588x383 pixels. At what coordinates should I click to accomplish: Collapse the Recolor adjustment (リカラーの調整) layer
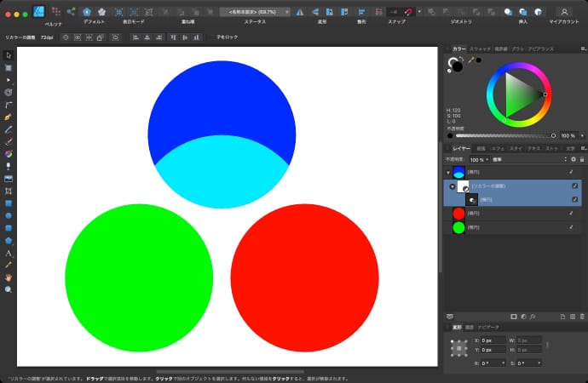[x=453, y=186]
